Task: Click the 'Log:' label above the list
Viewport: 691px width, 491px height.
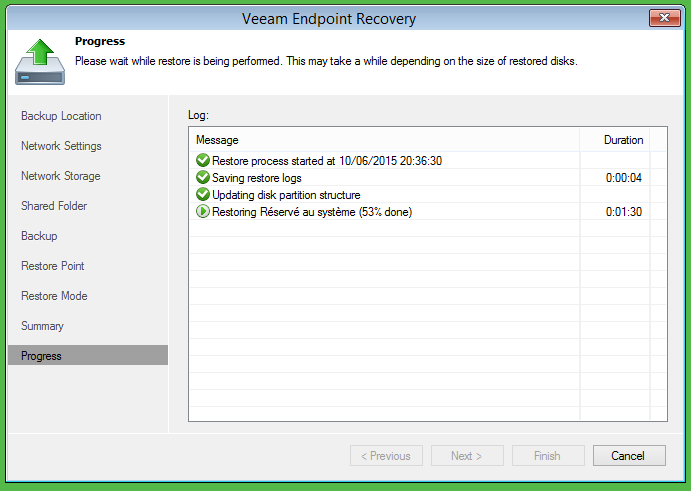Action: click(x=198, y=115)
